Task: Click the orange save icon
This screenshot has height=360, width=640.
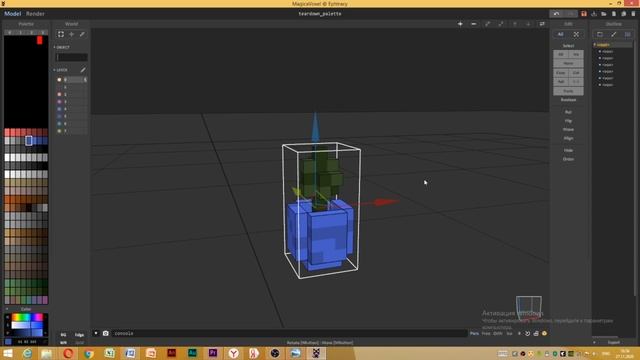Action: (584, 14)
